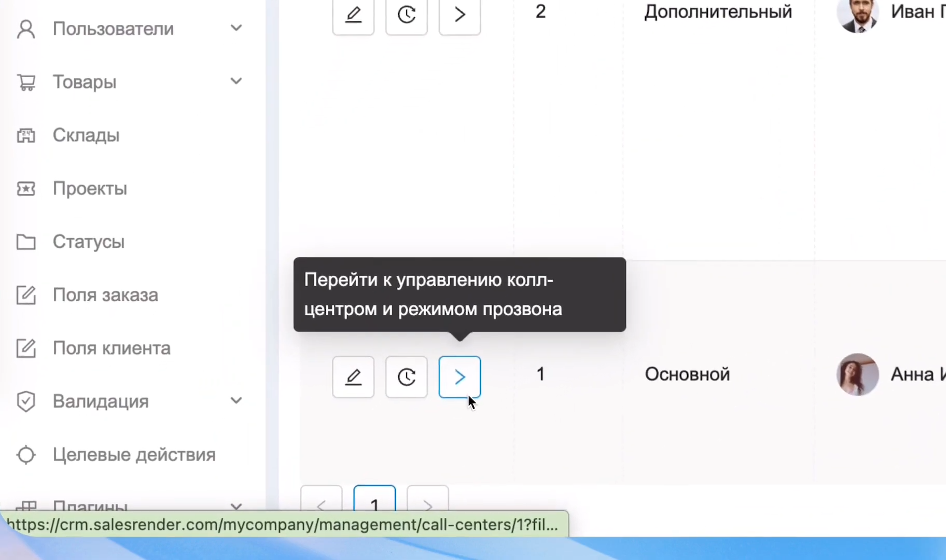The width and height of the screenshot is (946, 560).
Task: View history of Дополнительный call center
Action: [x=407, y=15]
